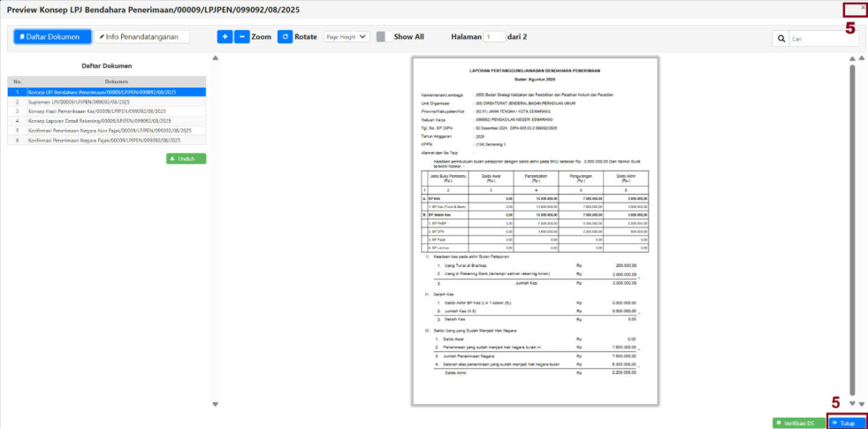
Task: Close the preview dialog with X icon
Action: click(863, 8)
